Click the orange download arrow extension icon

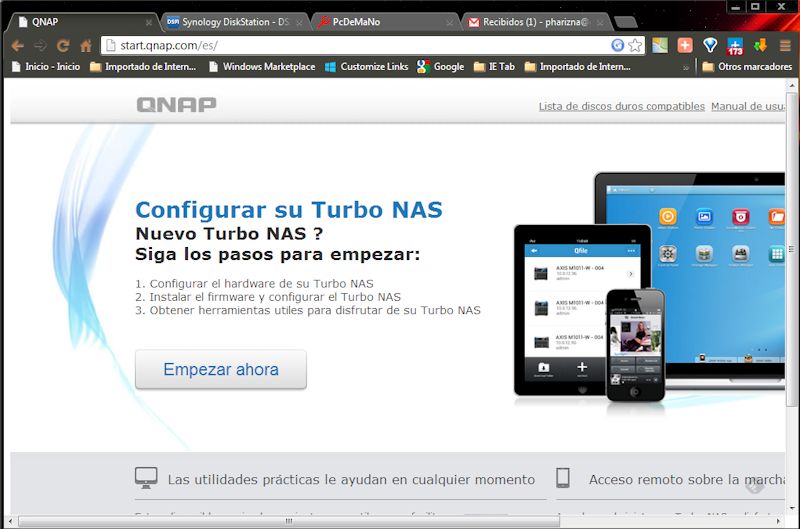pos(760,45)
